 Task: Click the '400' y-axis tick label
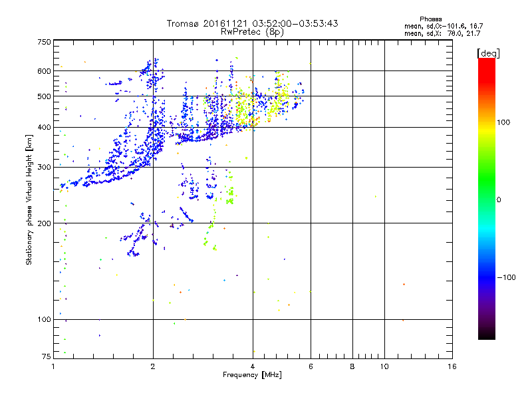pyautogui.click(x=44, y=128)
